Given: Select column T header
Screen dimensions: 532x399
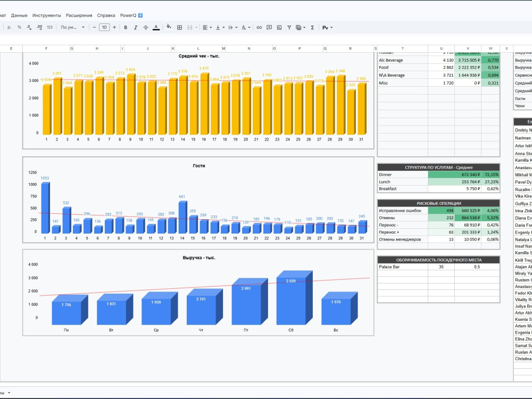Looking at the screenshot, I should point(402,48).
